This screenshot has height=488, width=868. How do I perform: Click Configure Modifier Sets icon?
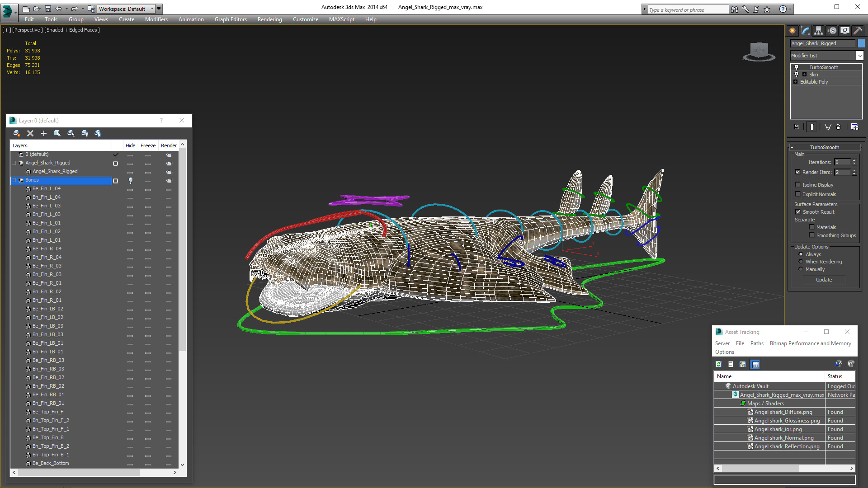854,127
